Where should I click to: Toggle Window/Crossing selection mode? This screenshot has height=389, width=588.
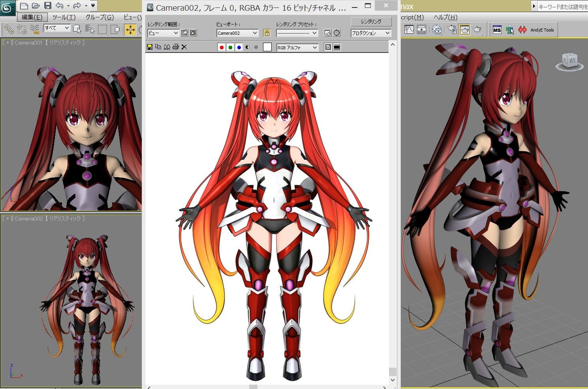click(115, 30)
